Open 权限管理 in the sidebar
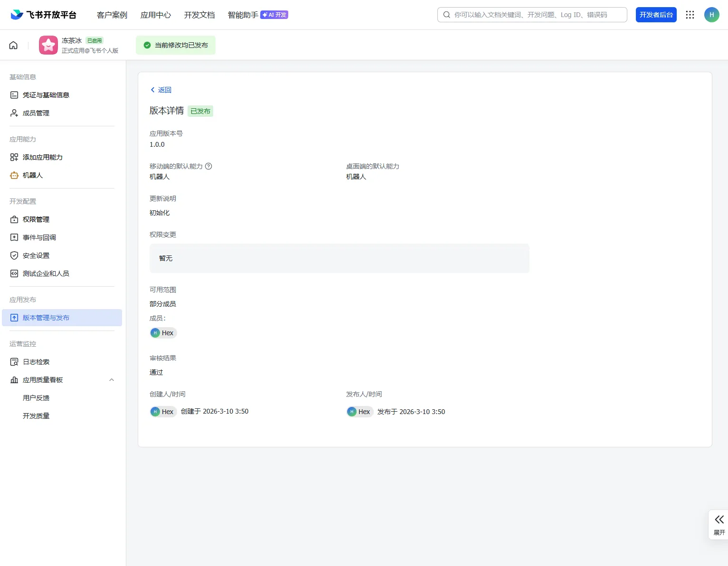Image resolution: width=728 pixels, height=566 pixels. (36, 219)
